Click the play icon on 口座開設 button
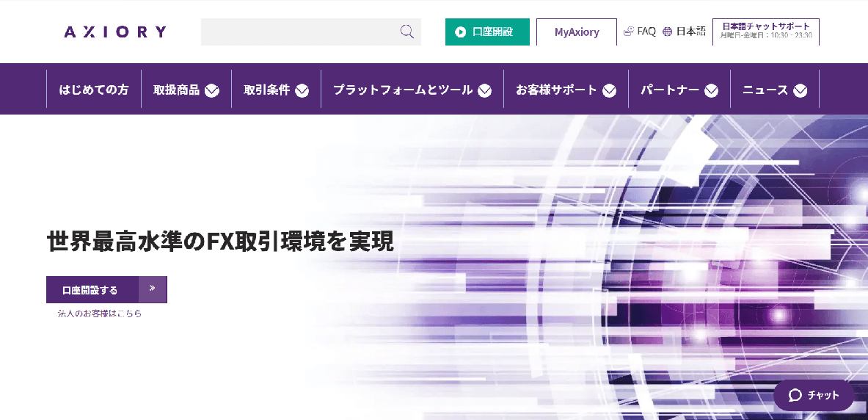 click(x=460, y=32)
